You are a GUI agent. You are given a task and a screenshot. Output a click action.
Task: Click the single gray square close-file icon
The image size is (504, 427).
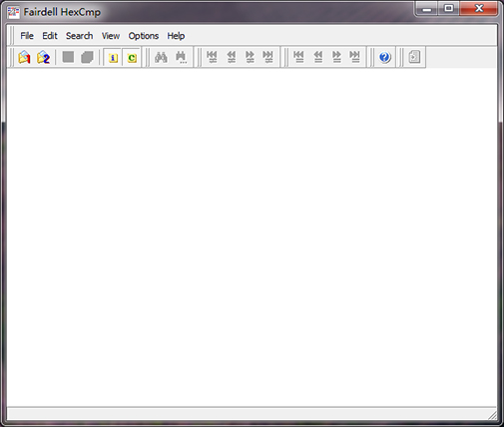[x=68, y=57]
